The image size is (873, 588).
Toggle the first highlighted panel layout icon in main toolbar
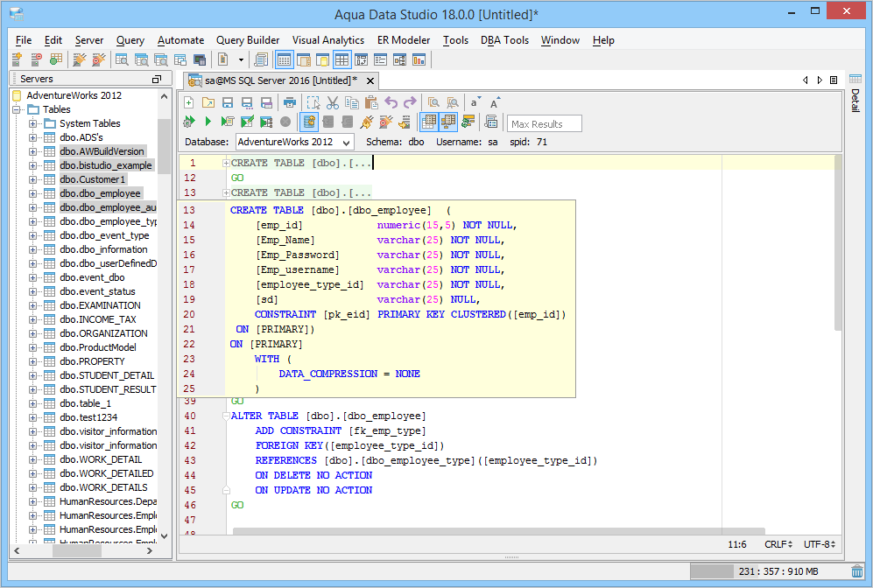pos(284,59)
